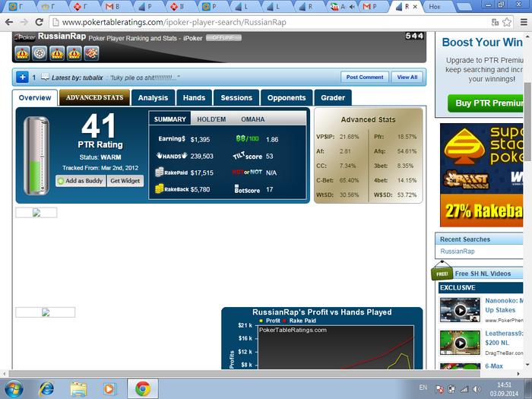Image resolution: width=532 pixels, height=399 pixels.
Task: Play the Leatherass9 video thumbnail
Action: click(460, 343)
